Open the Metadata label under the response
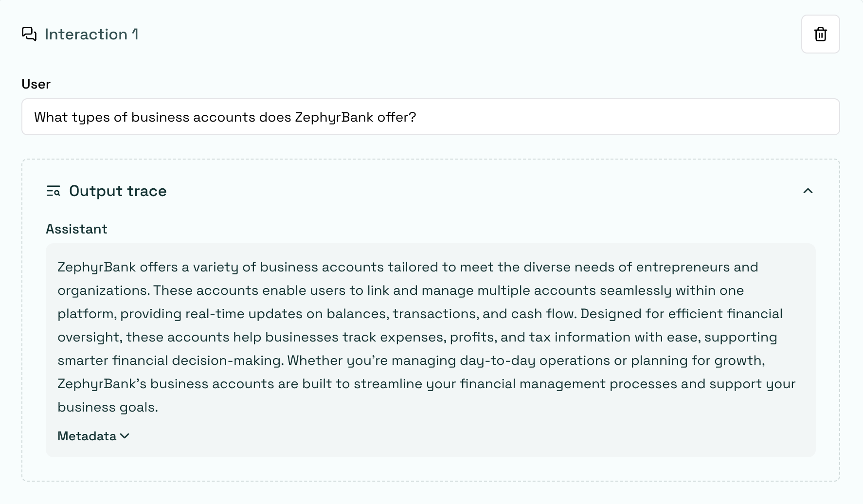863x504 pixels. (87, 436)
